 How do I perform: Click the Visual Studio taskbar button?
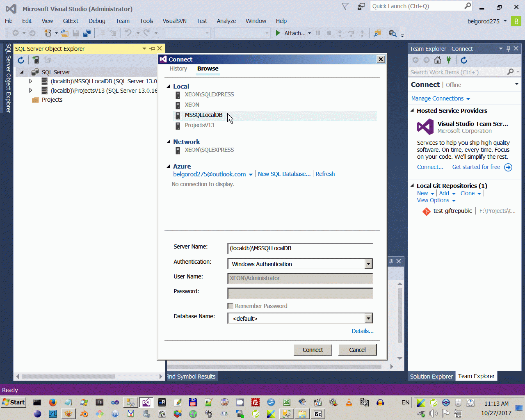(x=146, y=402)
